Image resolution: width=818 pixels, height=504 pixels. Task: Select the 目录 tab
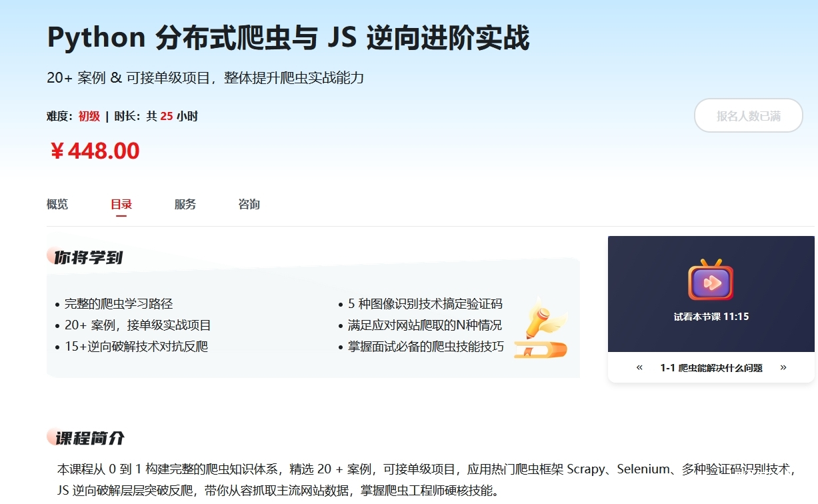click(121, 204)
